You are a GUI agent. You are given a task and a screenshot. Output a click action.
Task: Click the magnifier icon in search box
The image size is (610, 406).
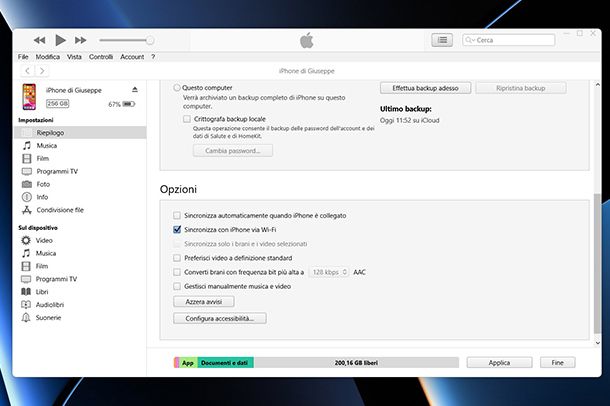(x=468, y=40)
